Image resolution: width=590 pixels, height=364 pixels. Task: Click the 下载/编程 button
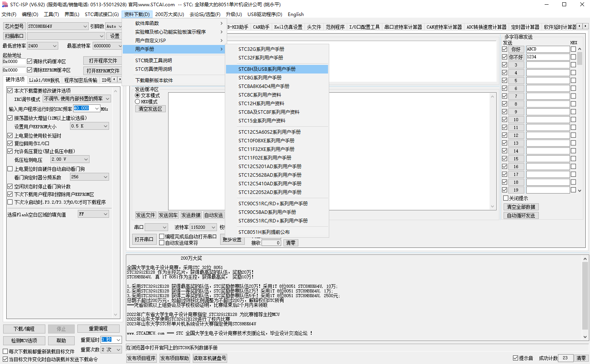click(x=24, y=329)
